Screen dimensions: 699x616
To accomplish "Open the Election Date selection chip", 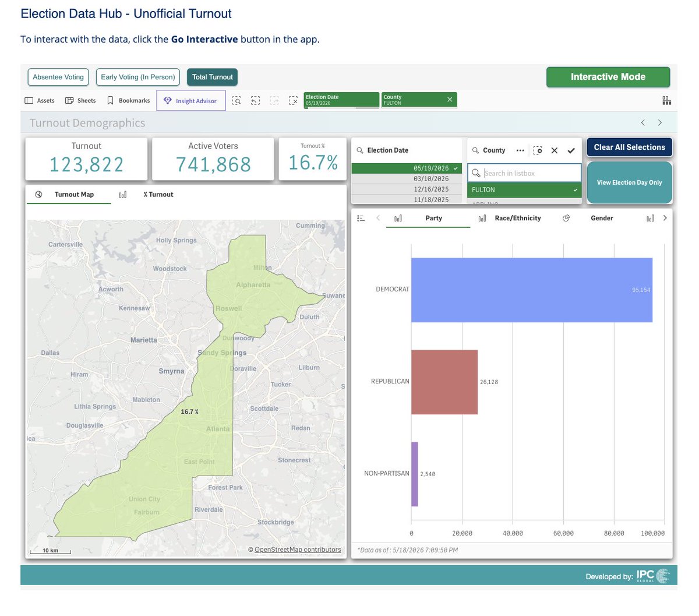I will point(341,100).
